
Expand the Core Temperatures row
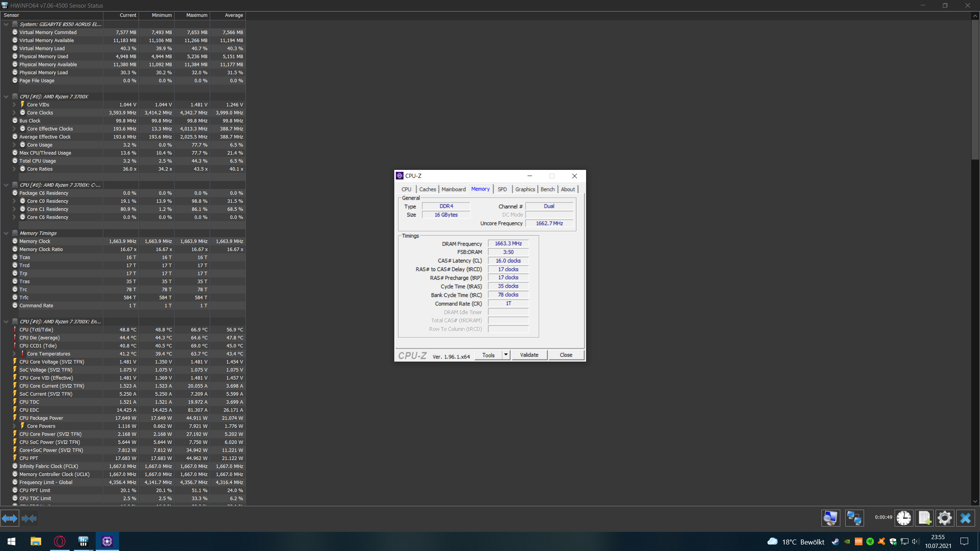click(x=14, y=354)
